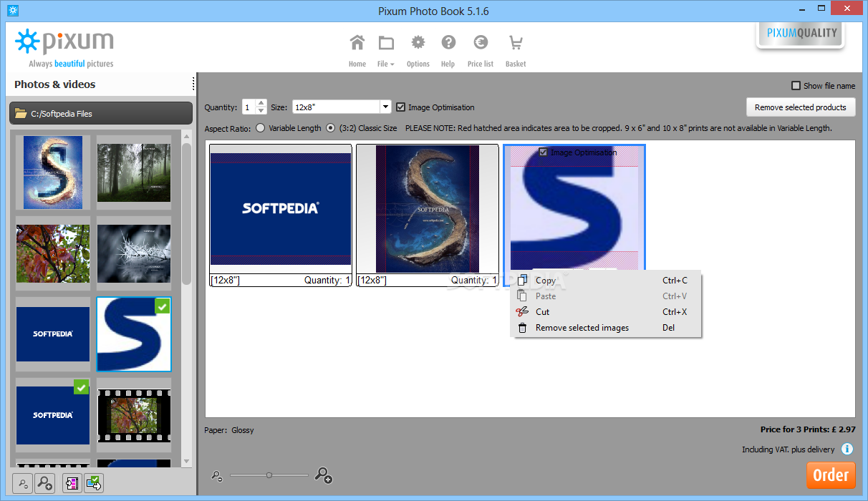Screen dimensions: 868x501
Task: Click scroll up arrow in photo list
Action: tap(187, 136)
